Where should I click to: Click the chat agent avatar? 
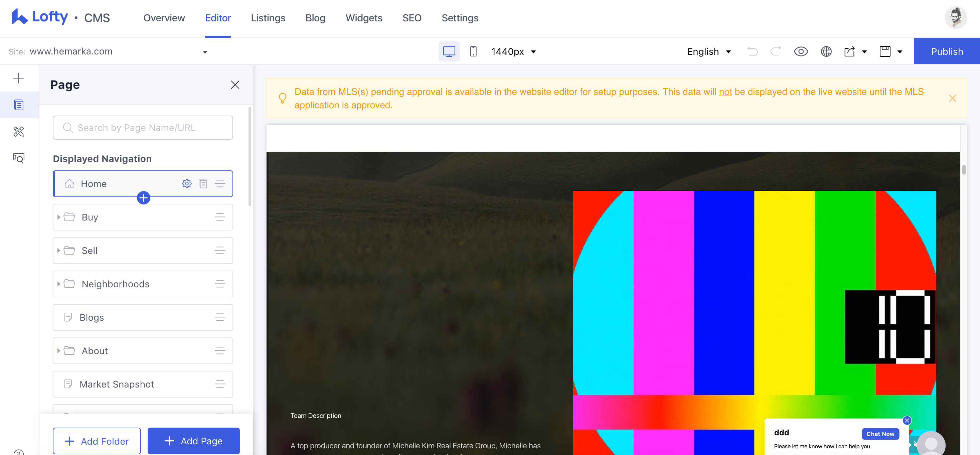931,444
